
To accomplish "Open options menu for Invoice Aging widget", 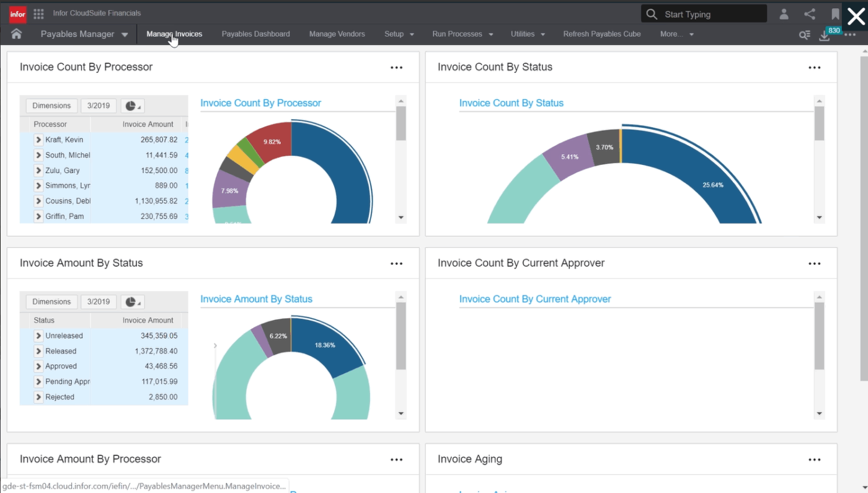I will (814, 460).
